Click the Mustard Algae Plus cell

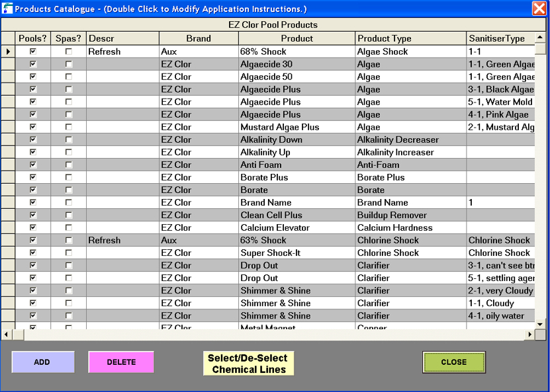[x=297, y=127]
